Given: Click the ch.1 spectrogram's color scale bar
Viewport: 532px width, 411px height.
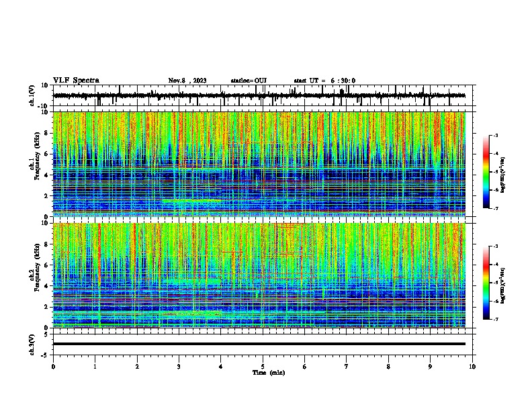Looking at the screenshot, I should [x=486, y=172].
